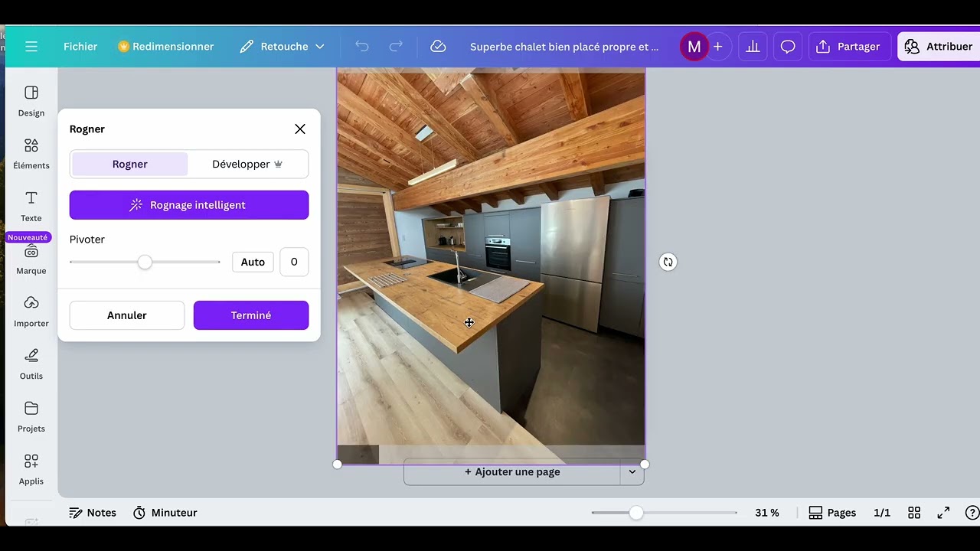Add collaborator with plus icon
980x551 pixels.
coord(717,47)
